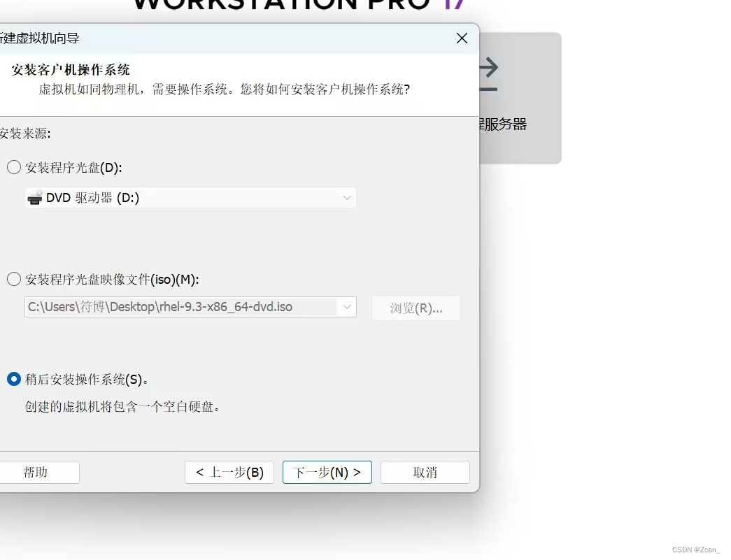Choose the installer disc image file (iso) option
The image size is (731, 560).
click(x=14, y=279)
